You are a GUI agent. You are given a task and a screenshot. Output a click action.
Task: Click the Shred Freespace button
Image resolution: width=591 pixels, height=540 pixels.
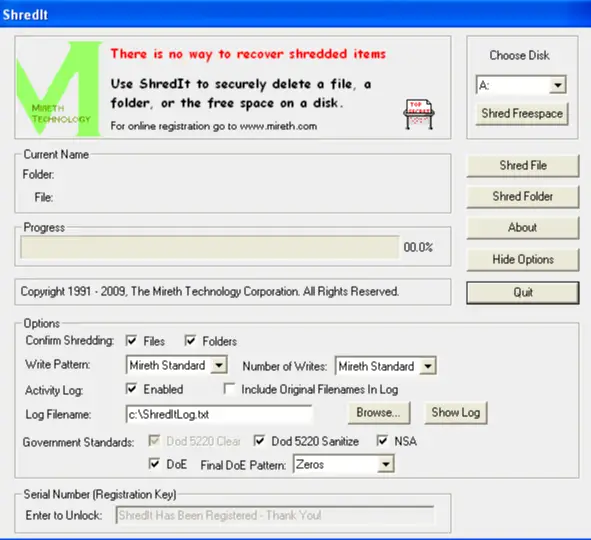(x=522, y=113)
